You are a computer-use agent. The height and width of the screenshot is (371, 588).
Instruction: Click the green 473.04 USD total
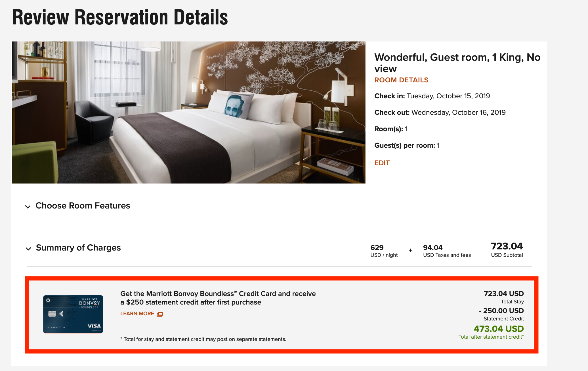pos(499,329)
